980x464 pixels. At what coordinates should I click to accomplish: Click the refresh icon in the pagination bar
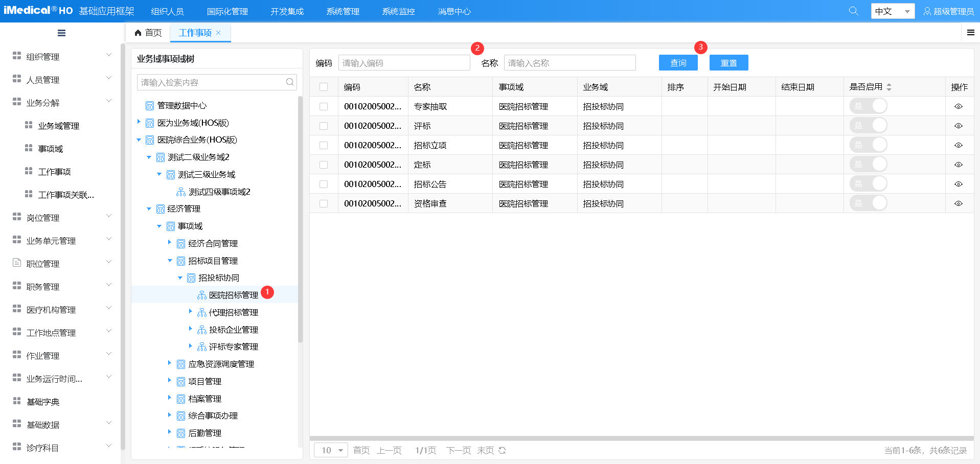click(x=502, y=450)
